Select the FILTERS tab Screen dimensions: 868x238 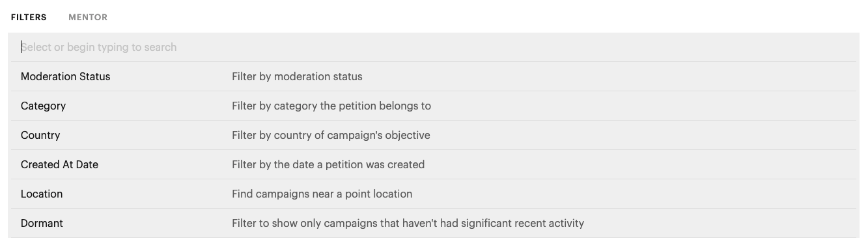29,18
